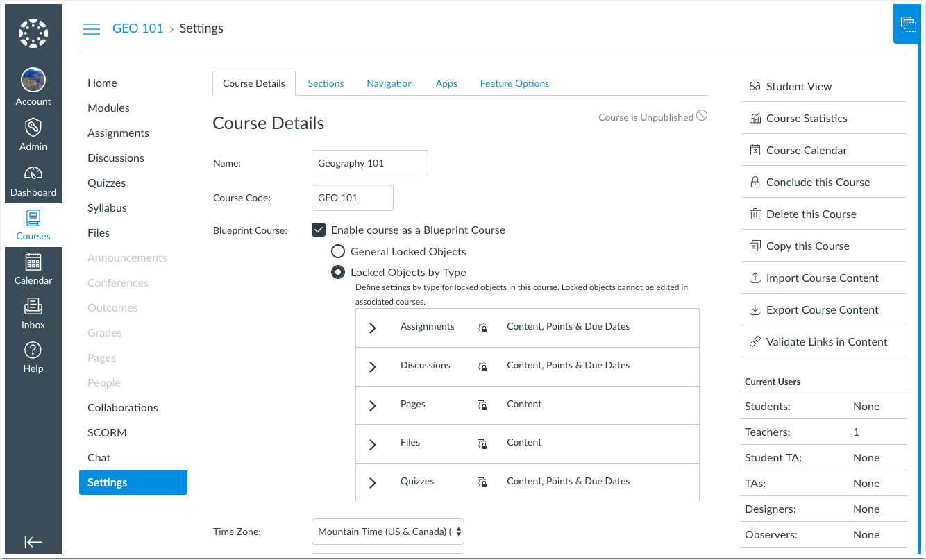Viewport: 926px width, 560px height.
Task: Select Locked Objects by Type
Action: pos(338,272)
